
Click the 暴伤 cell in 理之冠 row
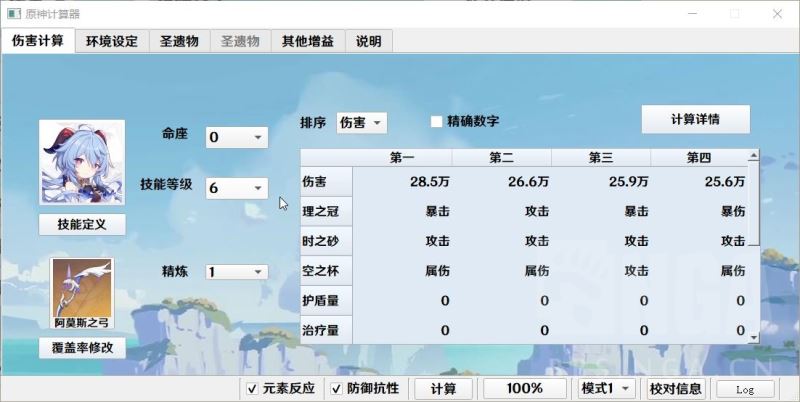pyautogui.click(x=699, y=211)
